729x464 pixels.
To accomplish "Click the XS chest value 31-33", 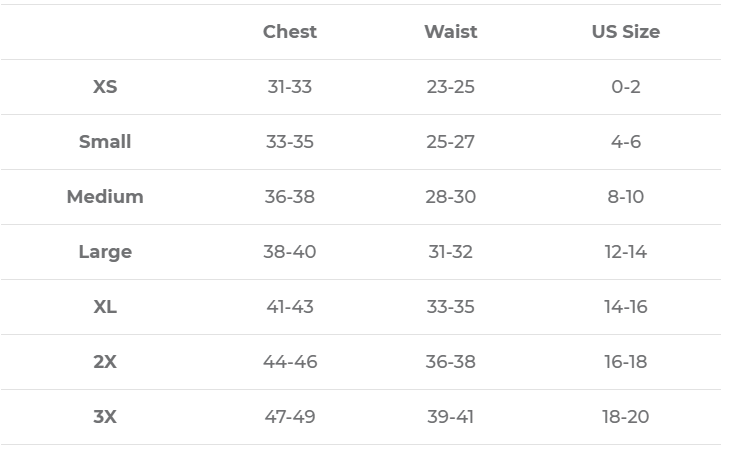I will [290, 87].
